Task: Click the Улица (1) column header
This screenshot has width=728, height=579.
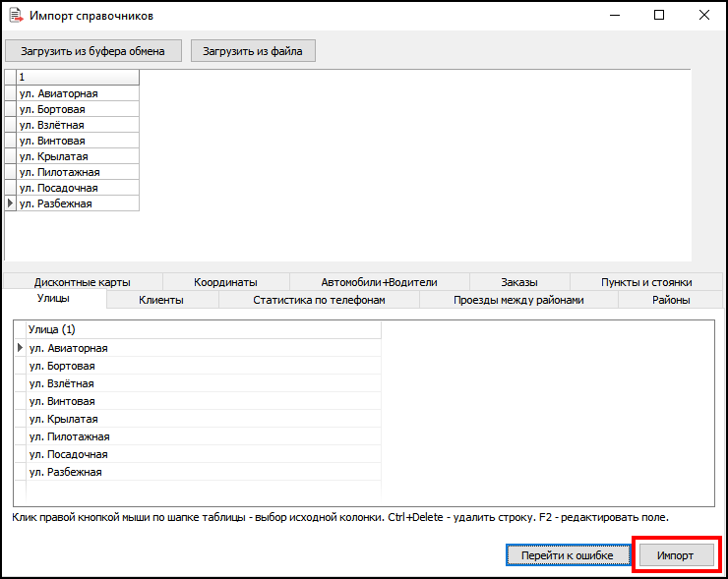Action: (203, 330)
